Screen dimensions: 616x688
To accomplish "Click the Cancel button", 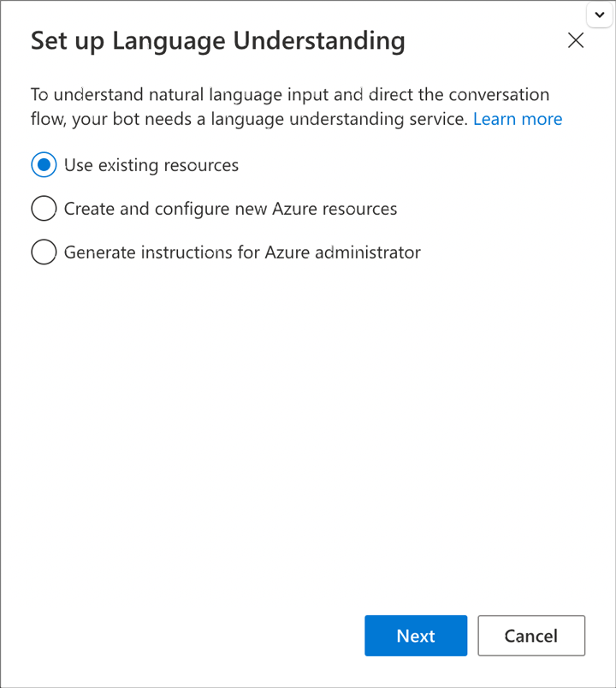I will point(530,636).
